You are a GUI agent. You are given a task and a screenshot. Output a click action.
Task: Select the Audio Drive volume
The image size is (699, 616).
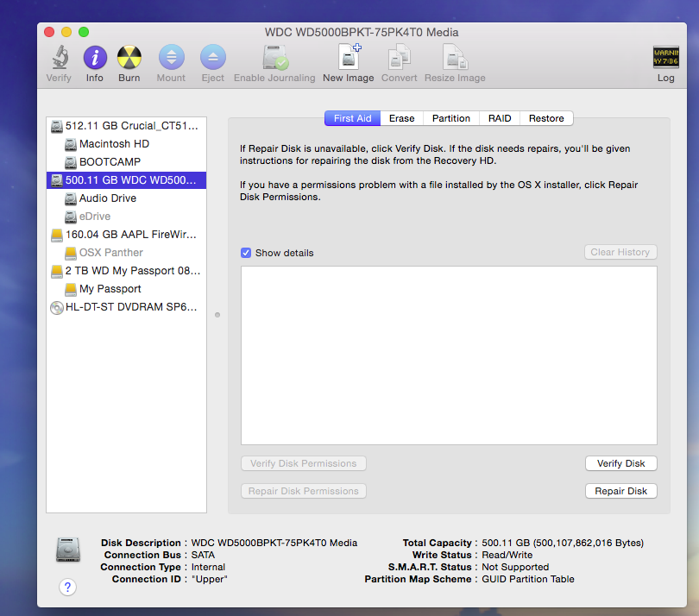tap(126, 198)
